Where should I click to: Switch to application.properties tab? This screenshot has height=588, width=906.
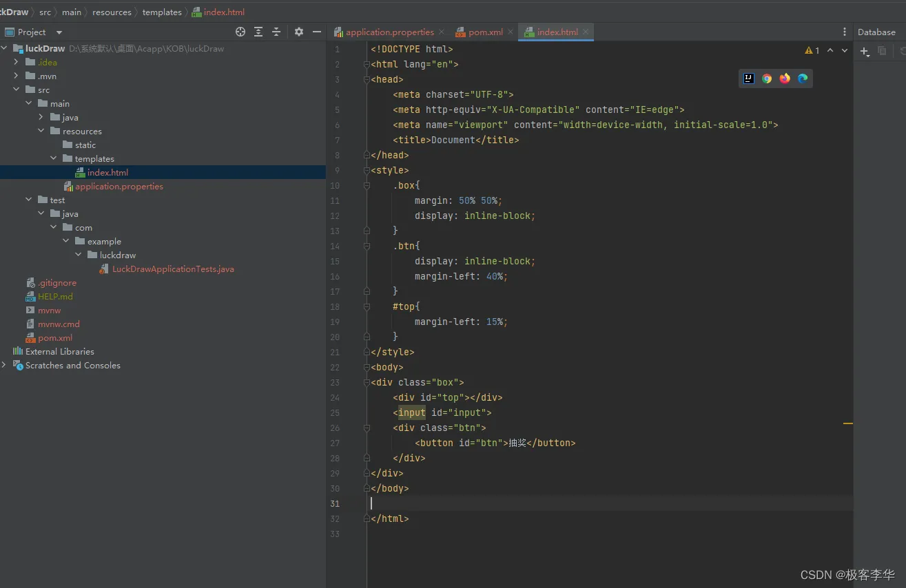389,32
